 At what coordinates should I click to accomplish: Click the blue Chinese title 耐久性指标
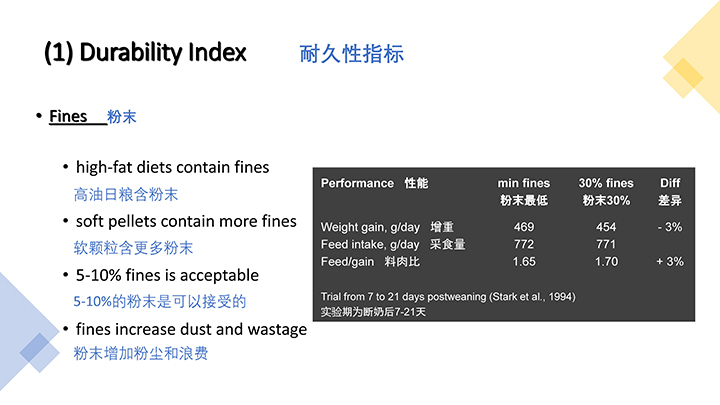[352, 54]
